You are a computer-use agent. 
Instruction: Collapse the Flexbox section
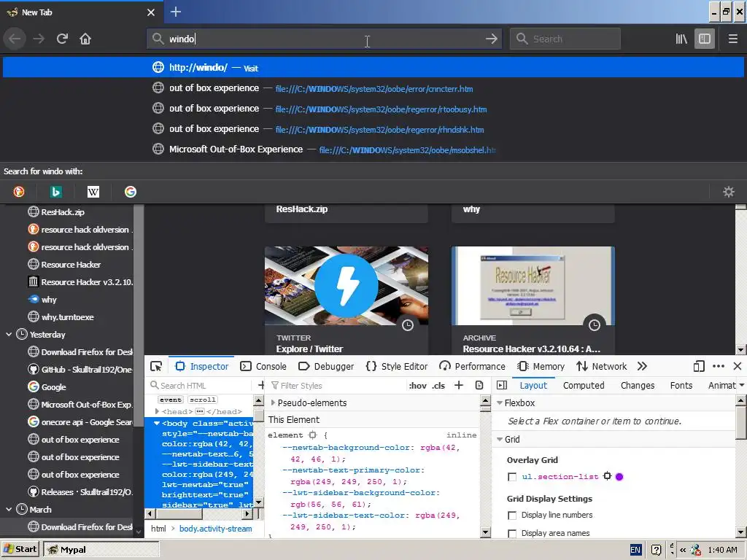(500, 402)
